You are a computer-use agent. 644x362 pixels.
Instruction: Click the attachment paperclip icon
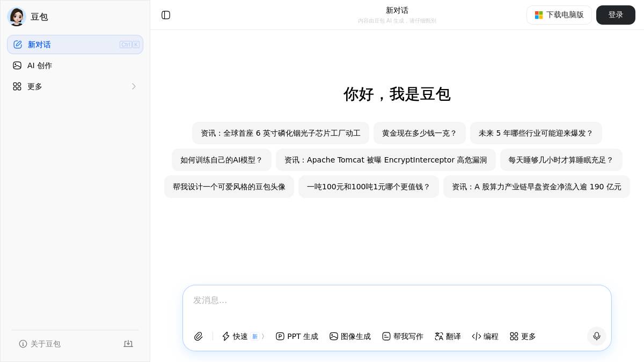pyautogui.click(x=199, y=336)
